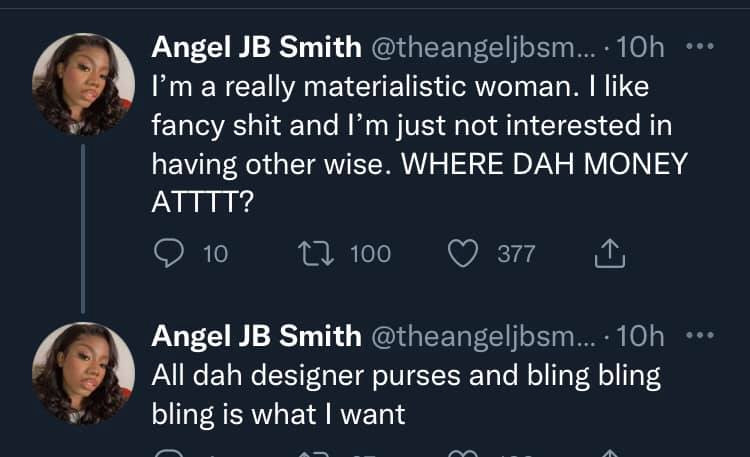View the 377 likes count
750x457 pixels.
click(x=516, y=254)
